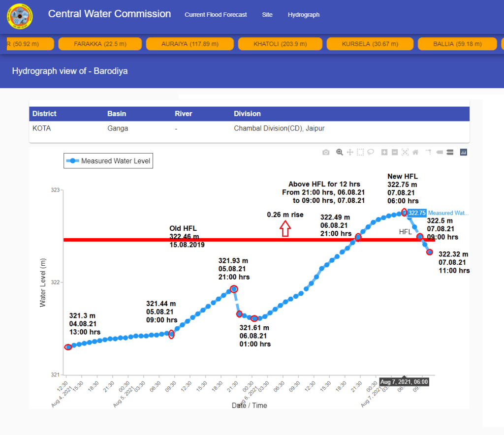Click the Zoom In plus icon
This screenshot has width=504, height=435.
pos(384,153)
